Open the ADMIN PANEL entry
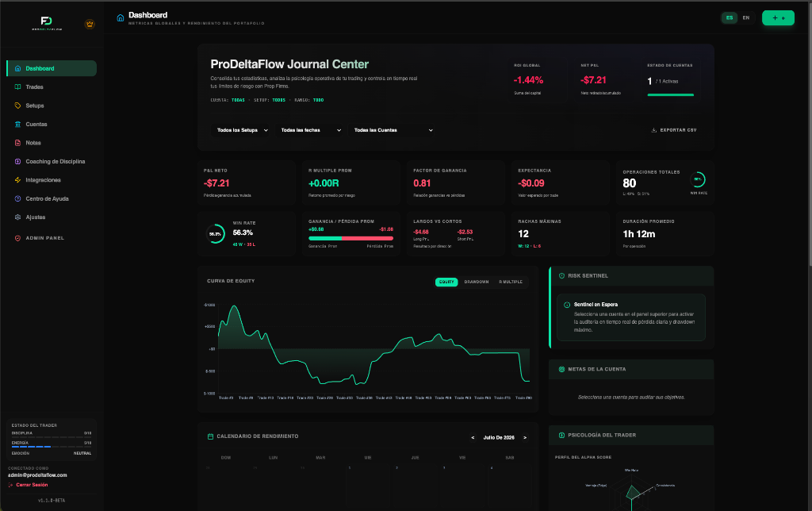This screenshot has width=812, height=511. point(52,238)
